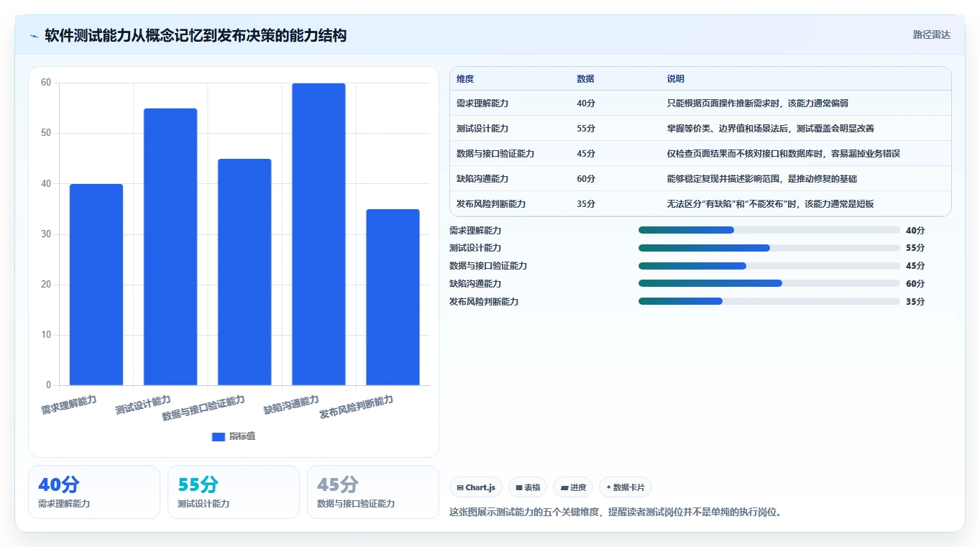This screenshot has height=547, width=980.
Task: Click description 仅检查页面结果而不核对接口和数据库时，容易漏掉业务错误
Action: coord(784,154)
